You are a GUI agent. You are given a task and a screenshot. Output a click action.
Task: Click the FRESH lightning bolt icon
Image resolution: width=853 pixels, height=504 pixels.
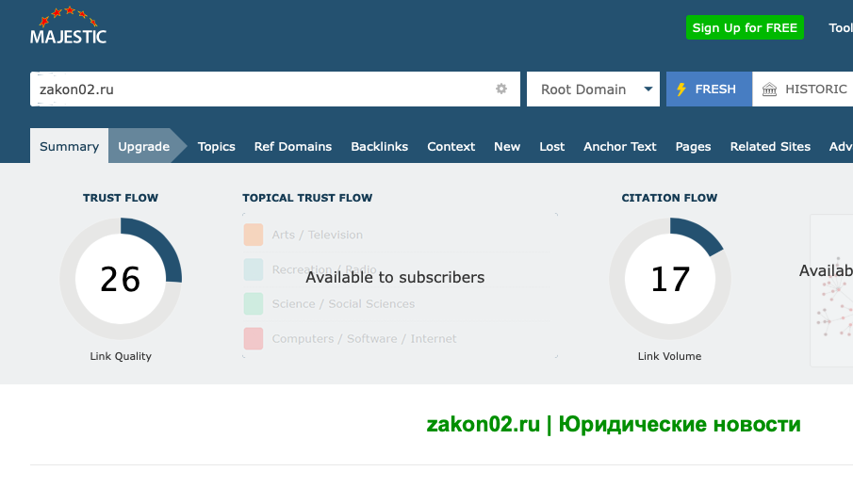coord(681,89)
